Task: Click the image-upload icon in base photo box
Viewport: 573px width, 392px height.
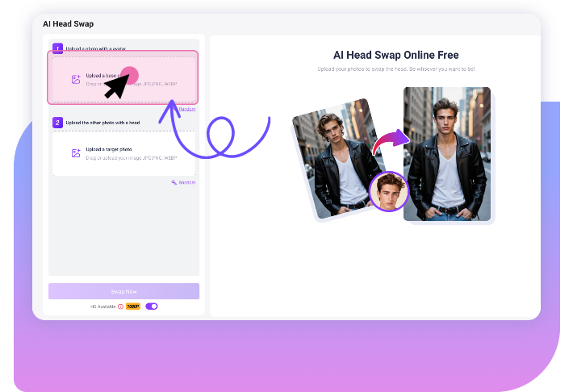Action: pos(76,79)
